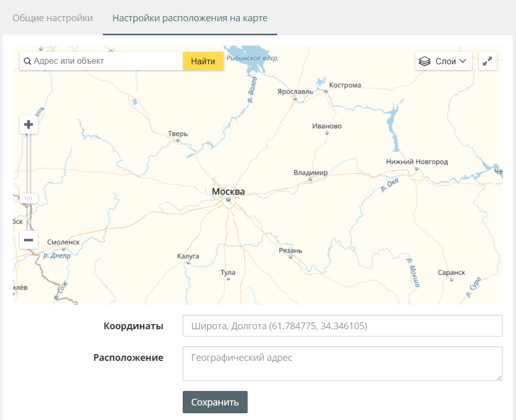Switch to Общие настройки tab
Viewport: 516px width, 420px height.
click(x=52, y=18)
